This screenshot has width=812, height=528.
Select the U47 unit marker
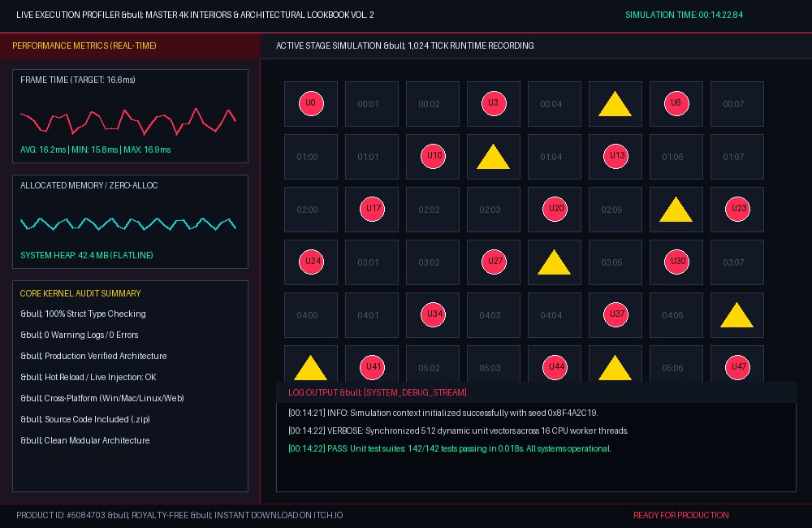coord(737,367)
